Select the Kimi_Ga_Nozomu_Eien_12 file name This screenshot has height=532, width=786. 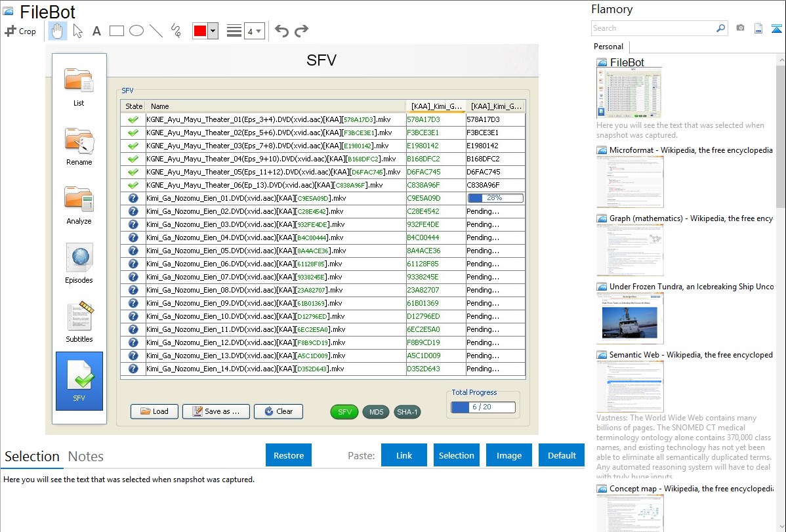[245, 342]
